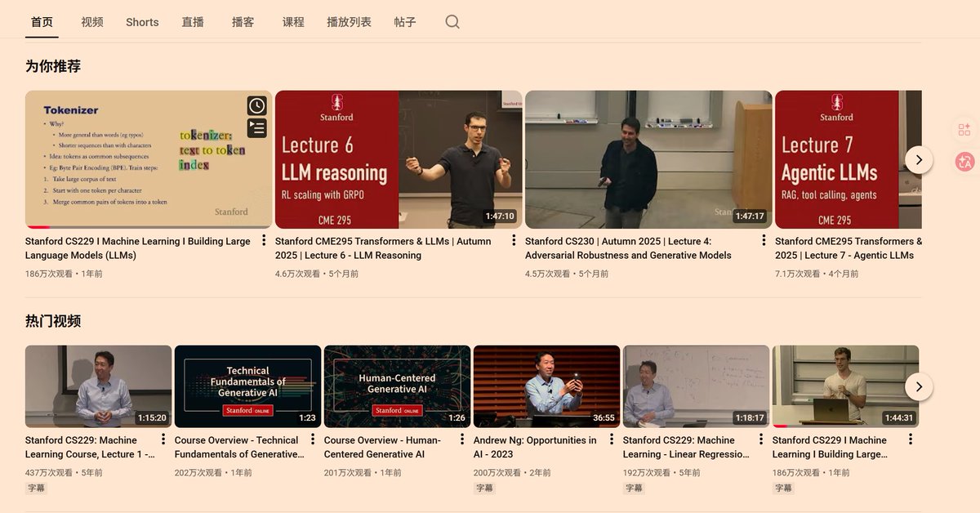This screenshot has width=980, height=513.
Task: Open title link Stanford CS229 Machine Learning Course Lecture 1
Action: click(90, 447)
